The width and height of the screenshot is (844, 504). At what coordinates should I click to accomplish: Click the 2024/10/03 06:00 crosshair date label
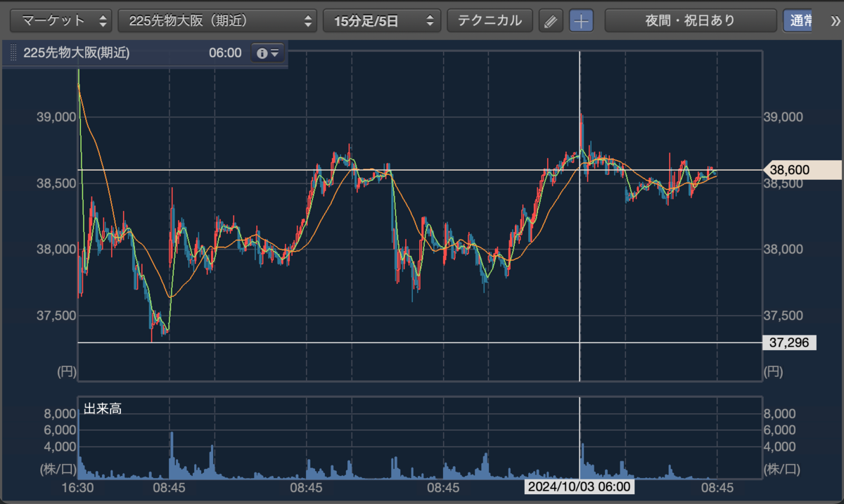(580, 486)
